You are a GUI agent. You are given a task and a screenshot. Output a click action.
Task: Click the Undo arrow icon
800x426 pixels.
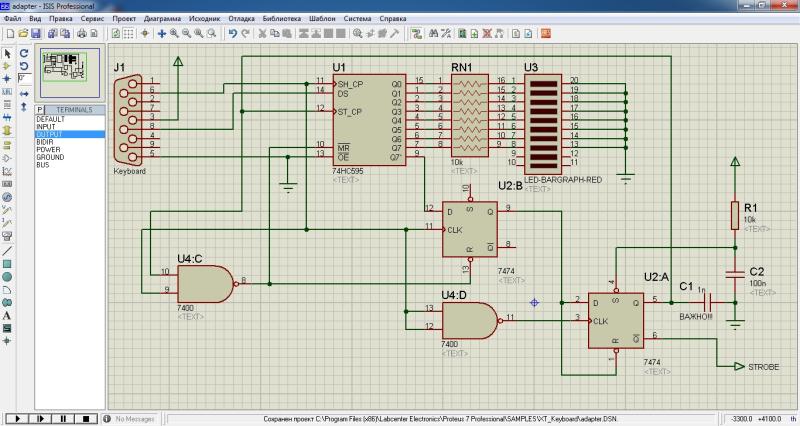(232, 33)
